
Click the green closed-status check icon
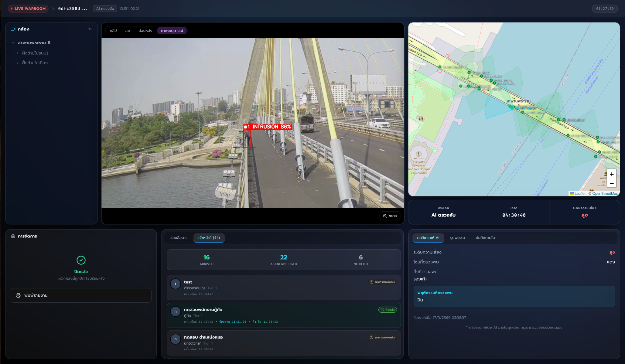tap(81, 260)
